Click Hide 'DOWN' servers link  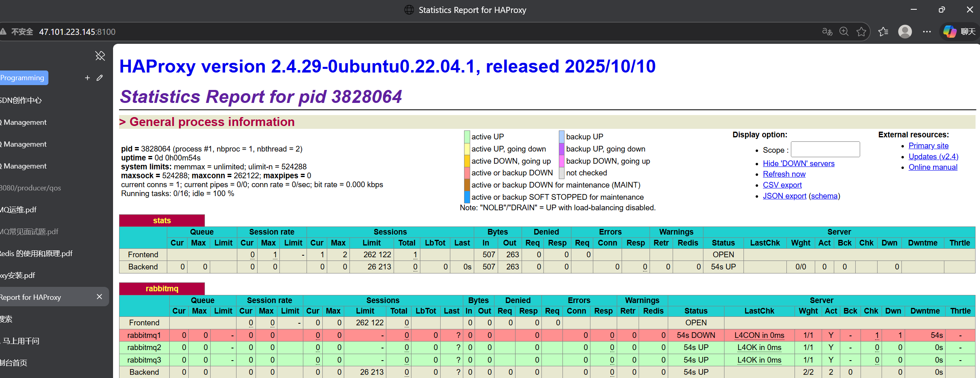pos(799,163)
